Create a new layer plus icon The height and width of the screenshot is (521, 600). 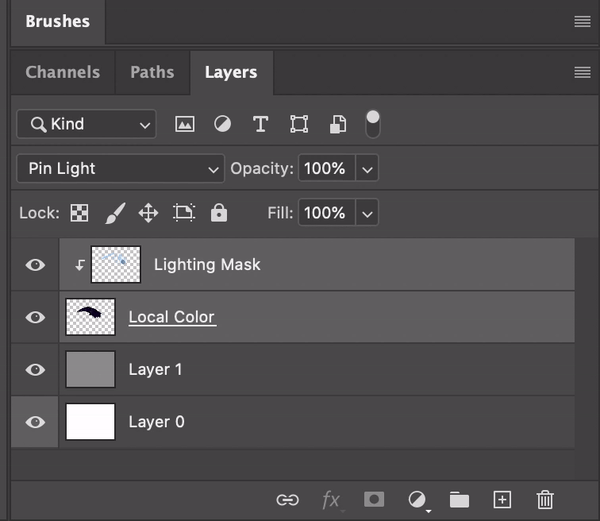pos(502,500)
